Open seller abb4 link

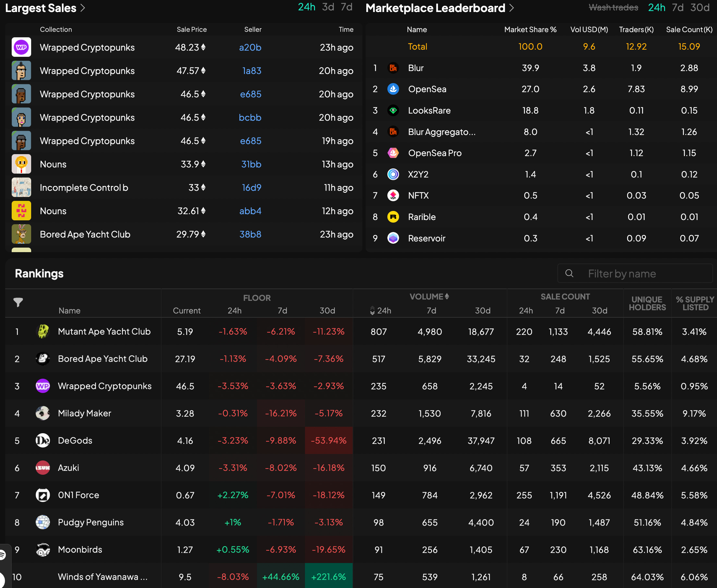(x=250, y=211)
